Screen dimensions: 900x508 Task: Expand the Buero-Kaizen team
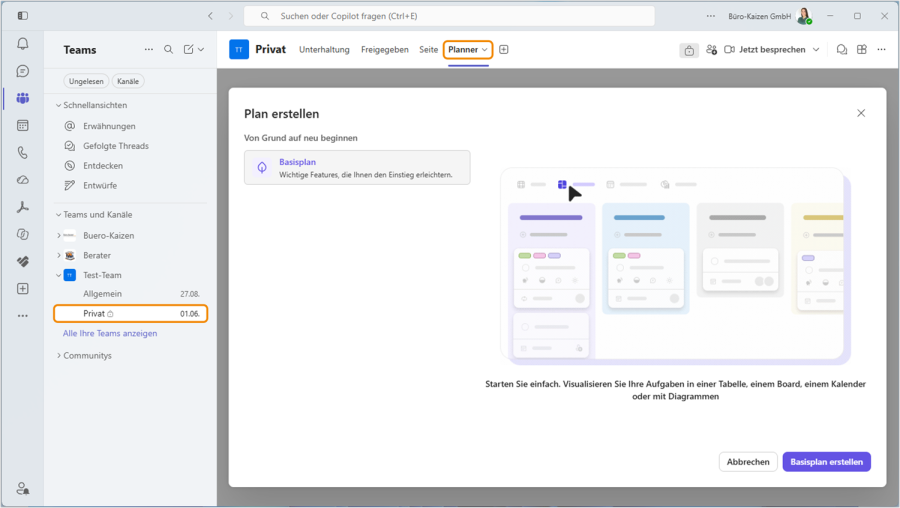59,235
